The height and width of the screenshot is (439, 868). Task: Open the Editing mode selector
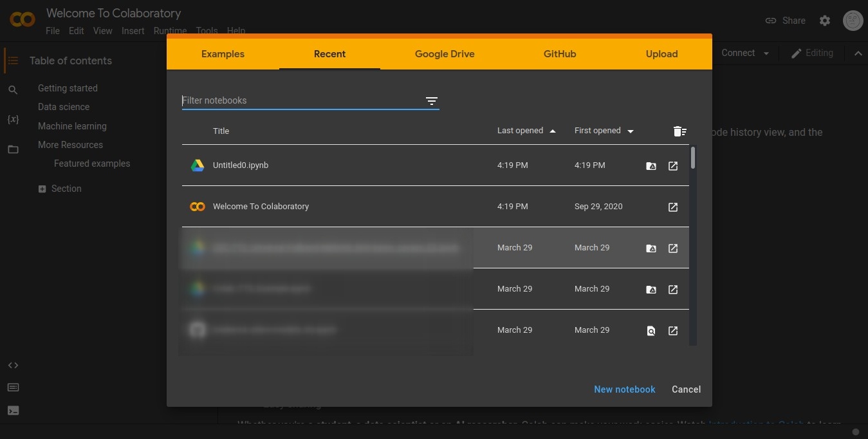coord(812,53)
